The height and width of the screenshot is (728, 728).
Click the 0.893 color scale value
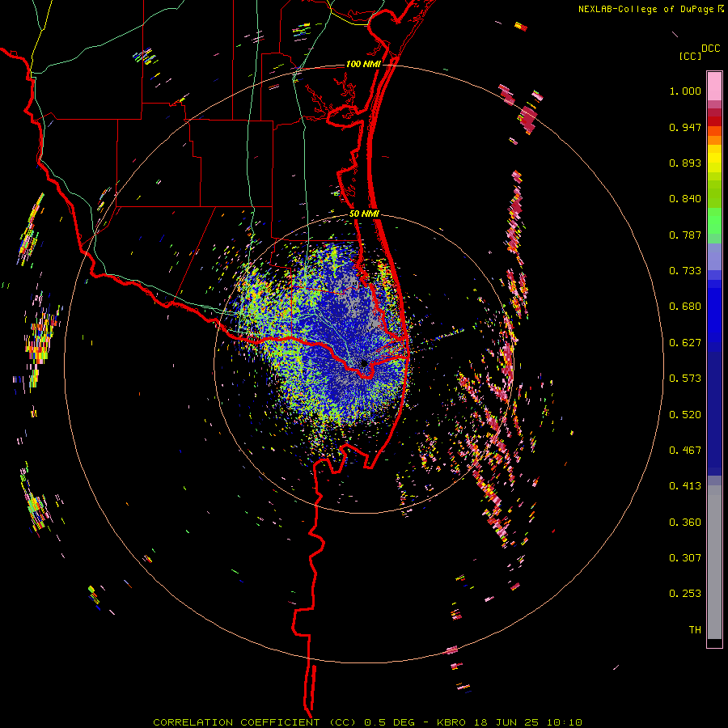coord(685,163)
